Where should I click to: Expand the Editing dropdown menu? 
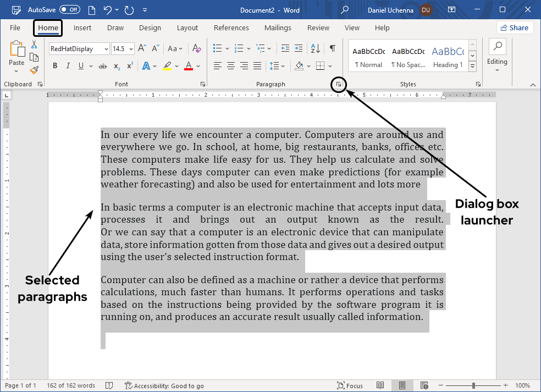497,62
